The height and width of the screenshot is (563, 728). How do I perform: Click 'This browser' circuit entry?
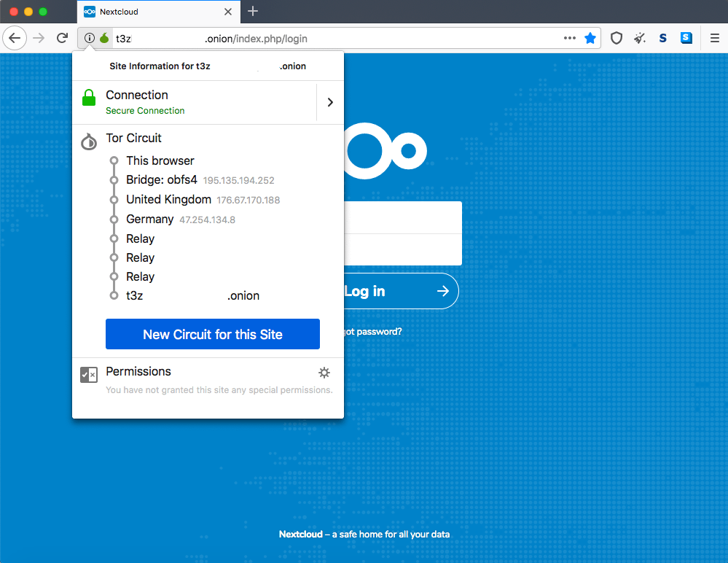(160, 160)
